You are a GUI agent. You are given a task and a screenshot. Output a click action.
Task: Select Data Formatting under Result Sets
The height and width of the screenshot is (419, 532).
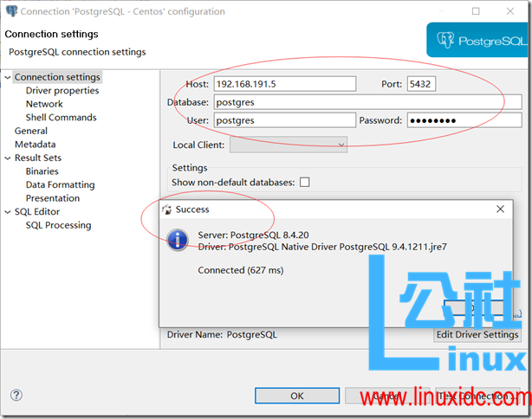pyautogui.click(x=60, y=185)
